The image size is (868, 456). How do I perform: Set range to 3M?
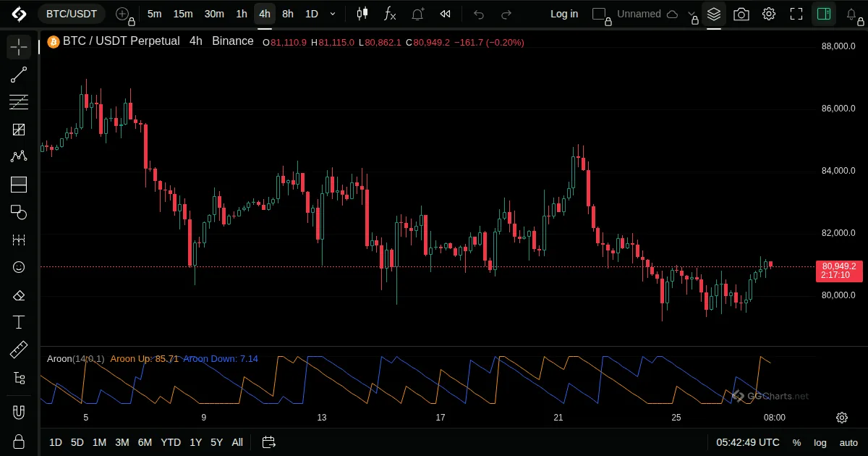pos(122,442)
